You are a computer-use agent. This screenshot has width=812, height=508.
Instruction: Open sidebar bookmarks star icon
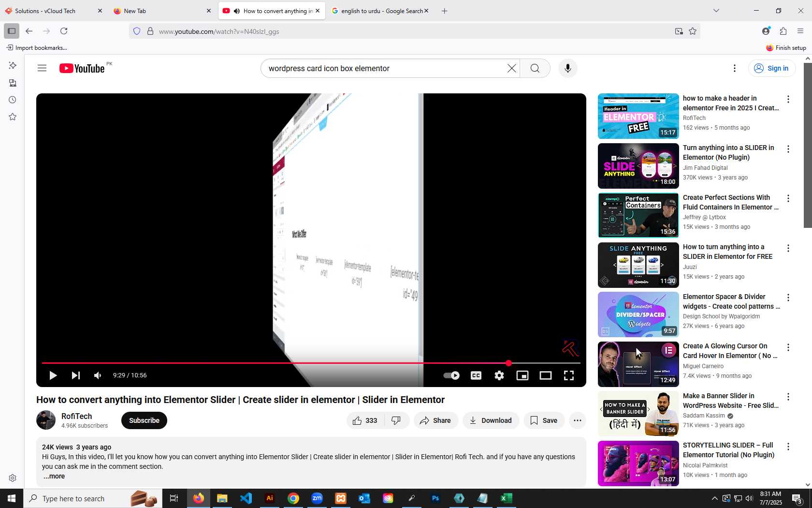click(x=13, y=117)
